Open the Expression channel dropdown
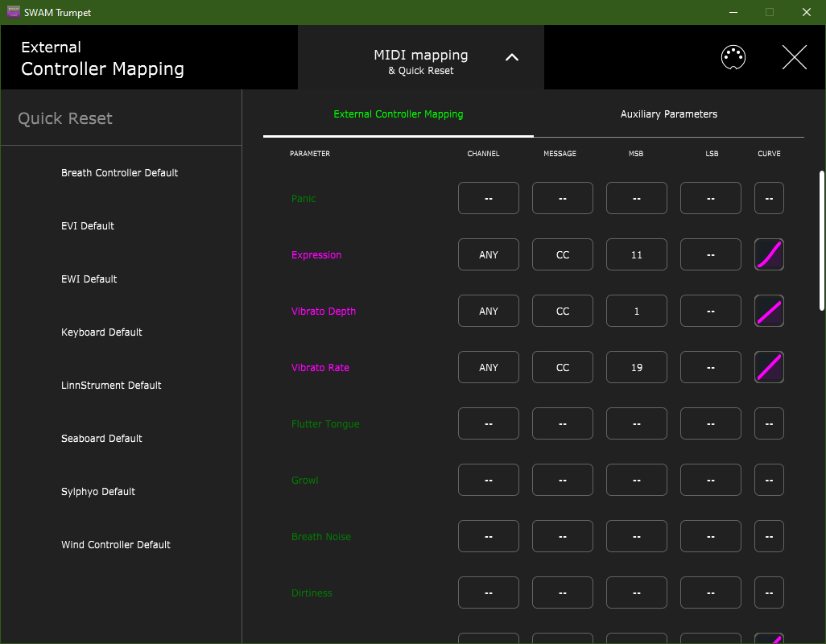Screen dimensions: 826x644 click(489, 254)
